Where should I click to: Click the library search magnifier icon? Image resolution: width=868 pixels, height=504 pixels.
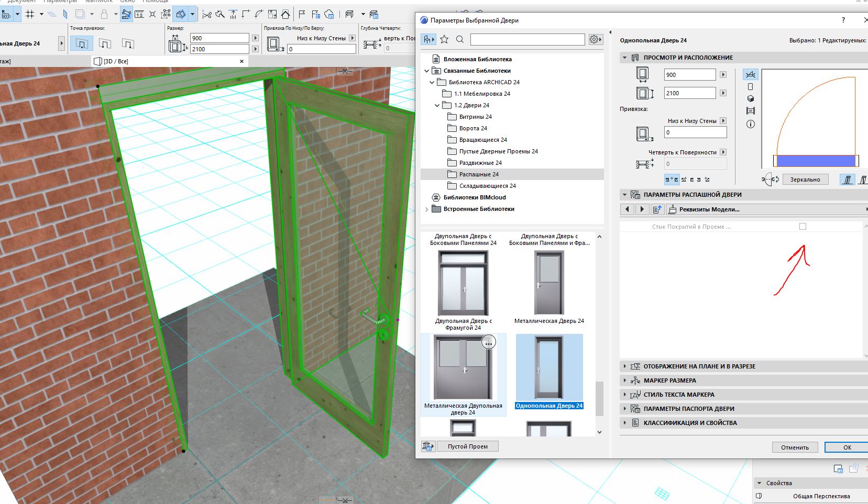point(460,39)
